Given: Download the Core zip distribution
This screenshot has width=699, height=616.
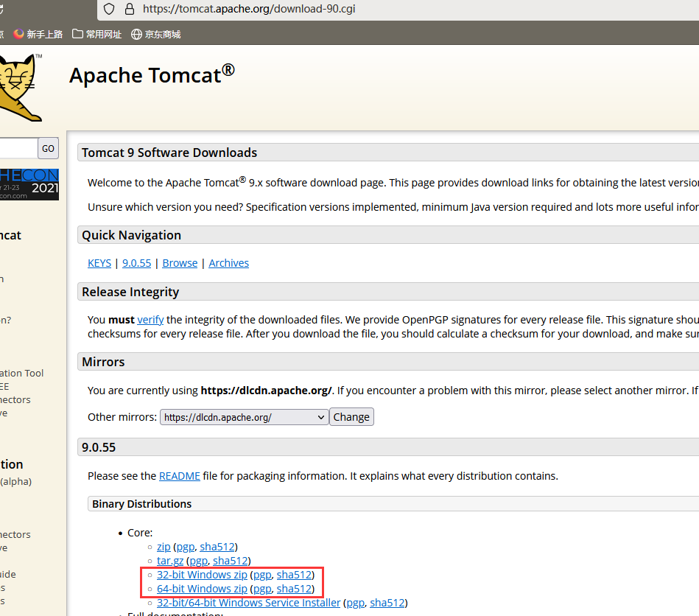Looking at the screenshot, I should pyautogui.click(x=164, y=547).
